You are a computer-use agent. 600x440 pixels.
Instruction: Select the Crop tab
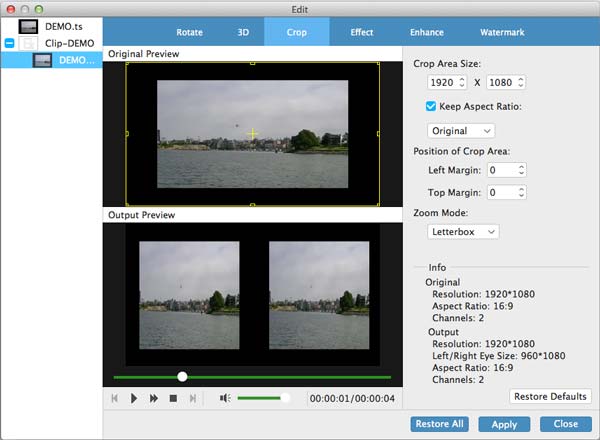pos(297,32)
